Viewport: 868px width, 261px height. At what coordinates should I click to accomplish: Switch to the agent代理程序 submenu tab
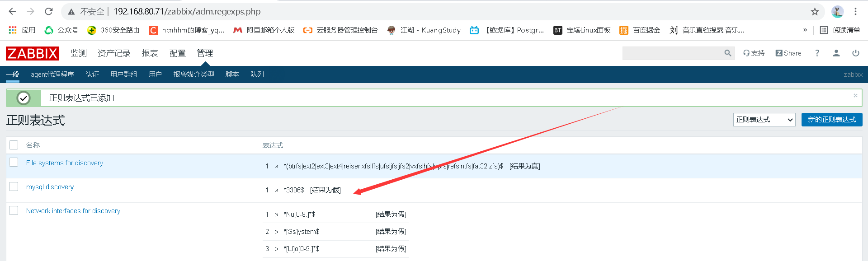pos(52,75)
